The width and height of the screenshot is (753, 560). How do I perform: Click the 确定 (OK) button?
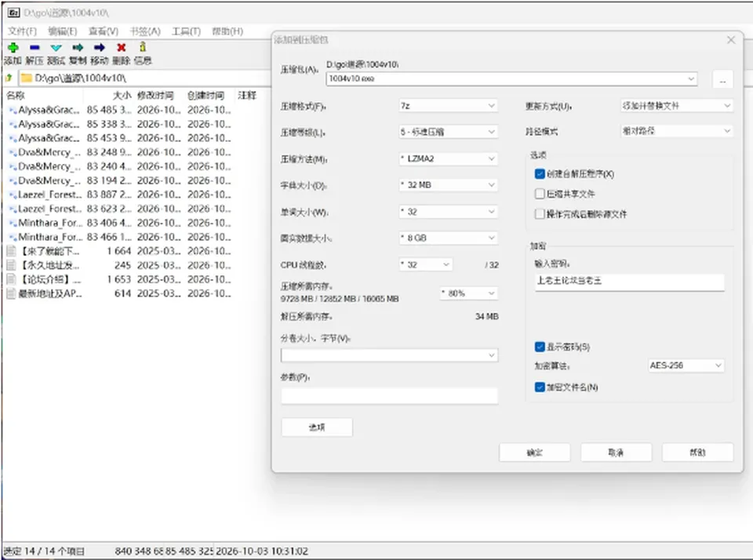coord(534,453)
